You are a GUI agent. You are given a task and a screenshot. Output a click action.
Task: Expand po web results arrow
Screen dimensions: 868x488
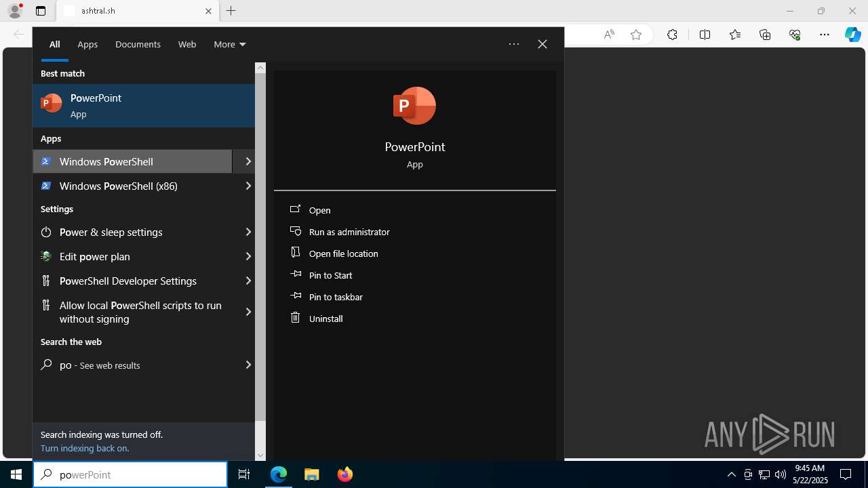click(x=248, y=365)
